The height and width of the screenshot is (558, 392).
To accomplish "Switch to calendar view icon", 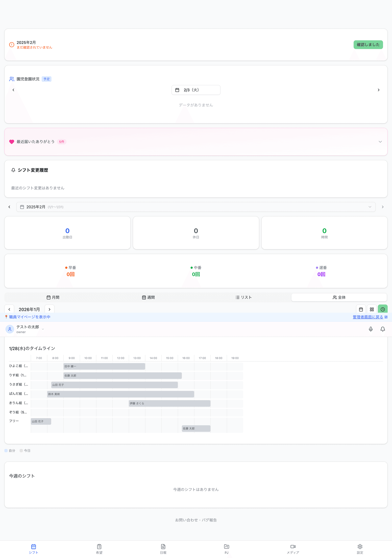I will 361,309.
